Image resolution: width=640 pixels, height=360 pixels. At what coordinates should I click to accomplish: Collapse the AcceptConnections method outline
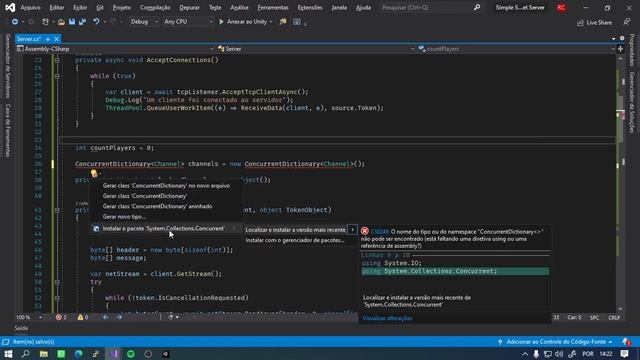click(57, 60)
